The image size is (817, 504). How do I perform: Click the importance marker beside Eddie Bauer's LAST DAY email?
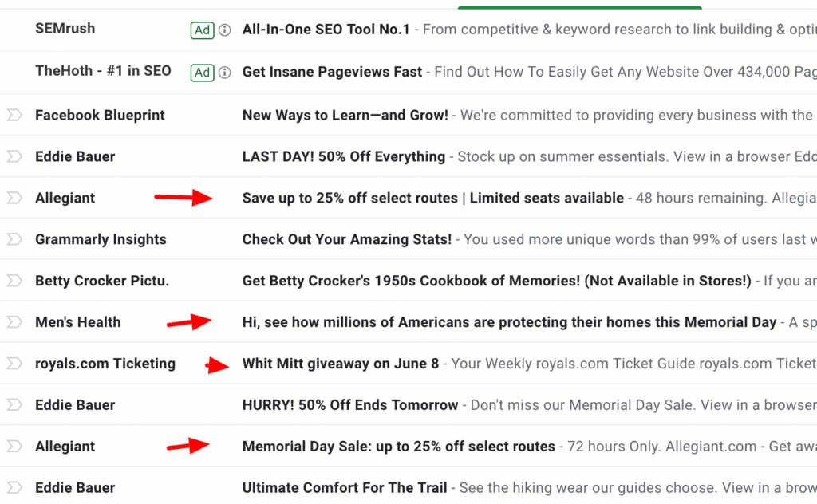point(13,156)
